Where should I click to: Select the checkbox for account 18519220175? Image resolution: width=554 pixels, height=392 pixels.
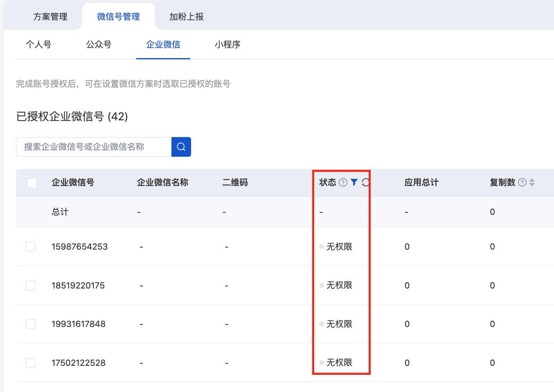[x=31, y=286]
